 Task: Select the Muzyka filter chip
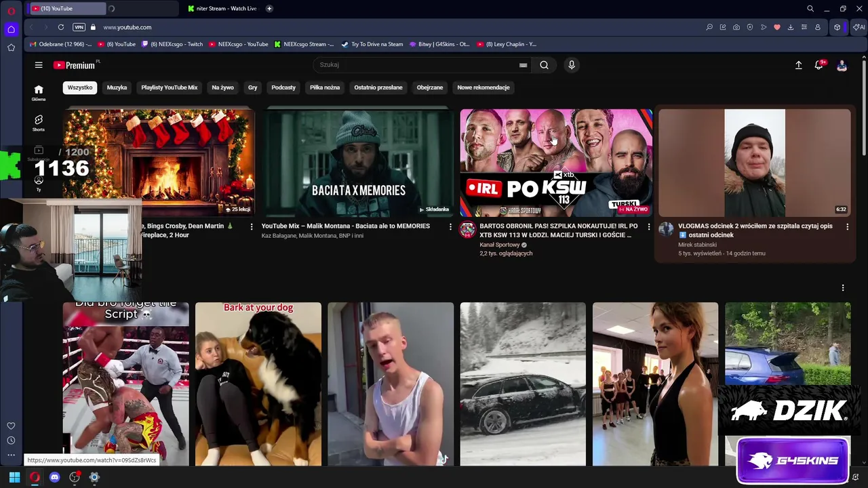117,87
